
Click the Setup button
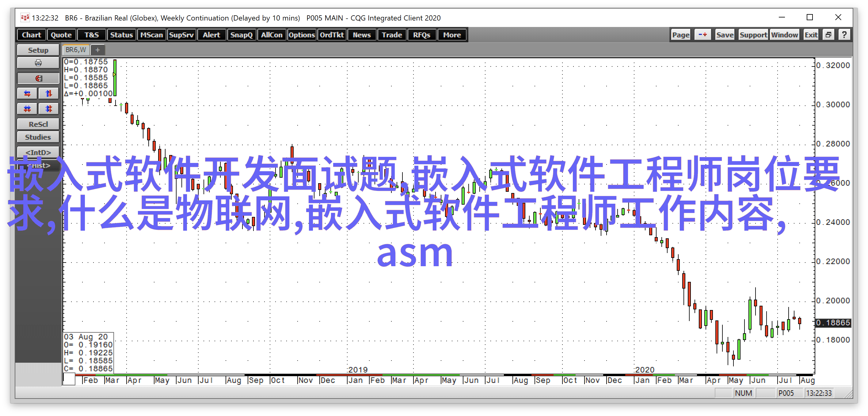38,50
